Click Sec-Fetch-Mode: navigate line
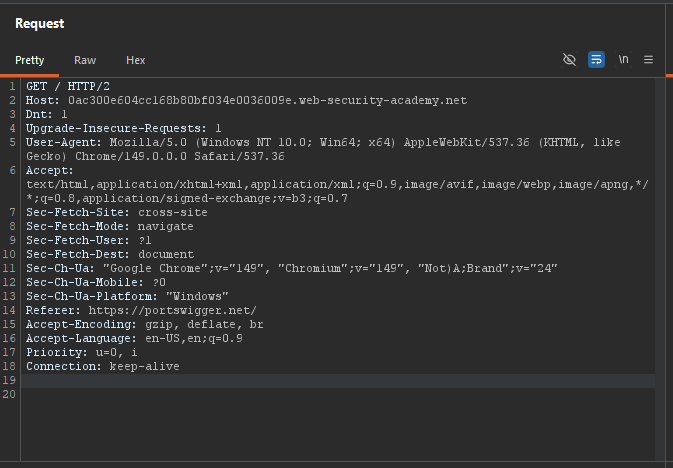The image size is (673, 468). [109, 226]
